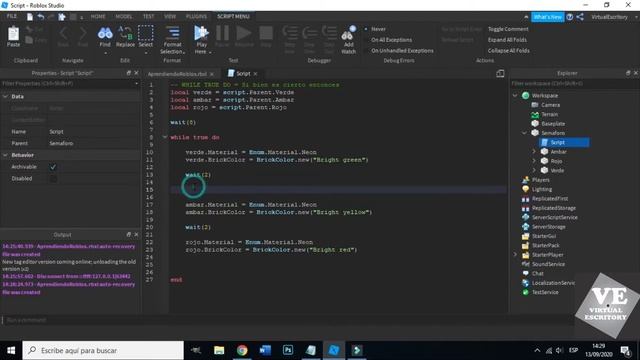Click the Select dashed-rectangle tool
Viewport: 640px width, 360px height.
(x=146, y=33)
